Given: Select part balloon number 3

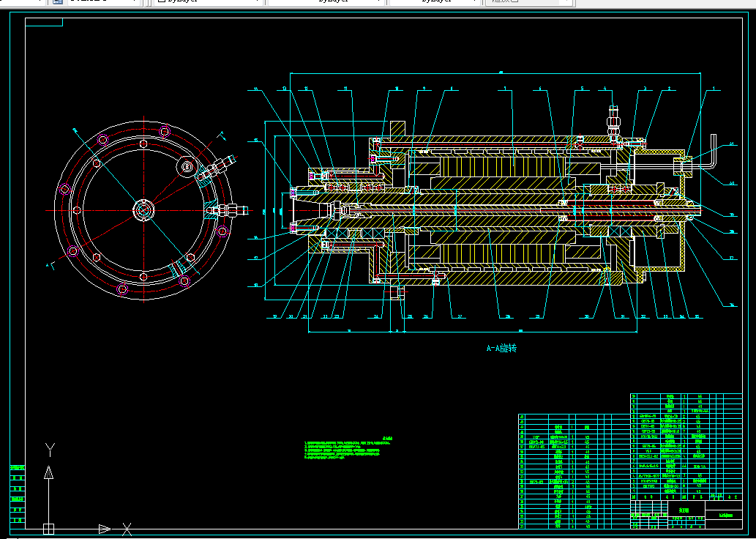Looking at the screenshot, I should pos(645,89).
